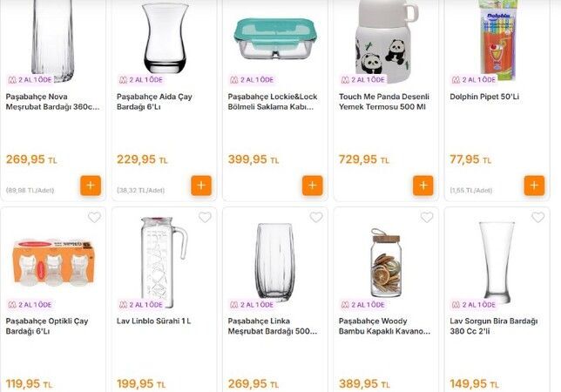
Task: Favorite the Paşabahçe Woody Kavanoz
Action: click(x=427, y=218)
